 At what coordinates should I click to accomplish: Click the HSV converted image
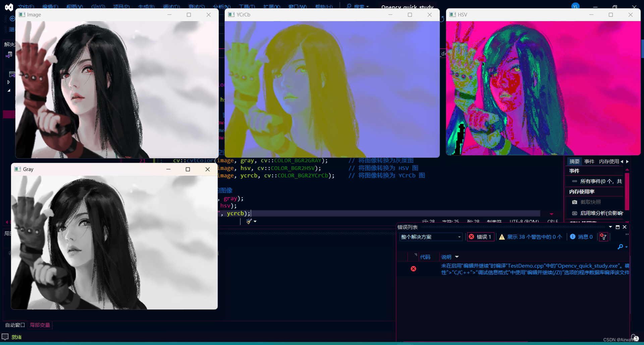coord(543,88)
